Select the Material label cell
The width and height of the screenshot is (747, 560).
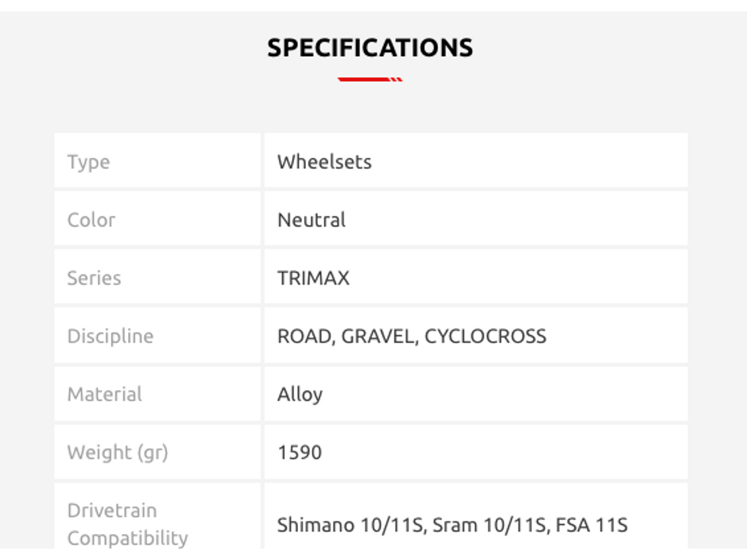(x=157, y=394)
